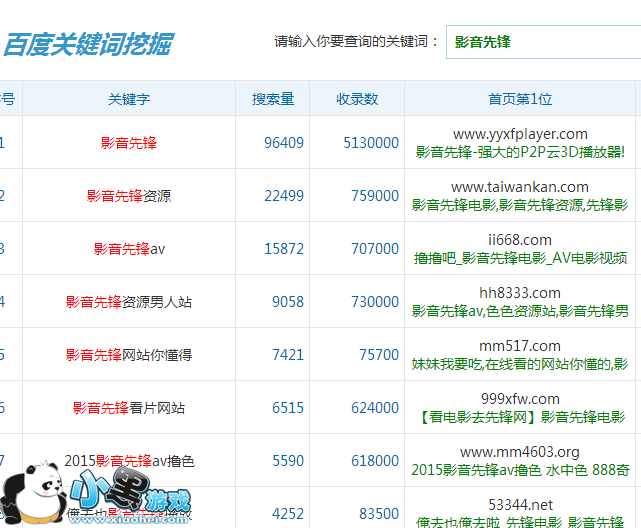641x528 pixels.
Task: Click search volume value 7421
Action: pyautogui.click(x=288, y=355)
